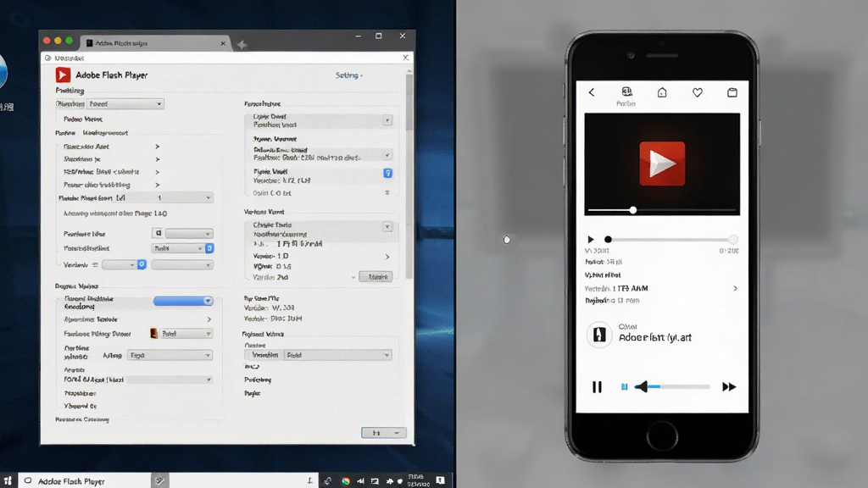Image resolution: width=868 pixels, height=488 pixels.
Task: Switch to the Adobe Flash browser tab
Action: coord(155,43)
